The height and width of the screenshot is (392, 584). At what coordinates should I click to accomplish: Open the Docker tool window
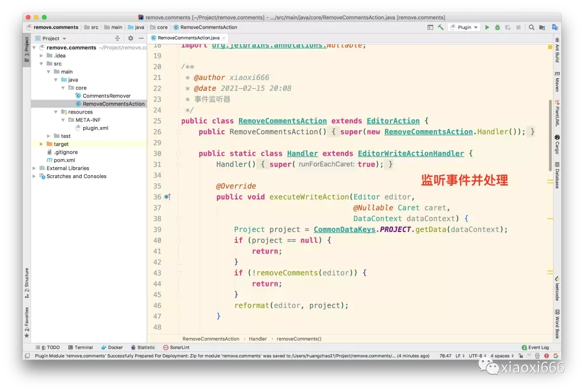(x=112, y=347)
